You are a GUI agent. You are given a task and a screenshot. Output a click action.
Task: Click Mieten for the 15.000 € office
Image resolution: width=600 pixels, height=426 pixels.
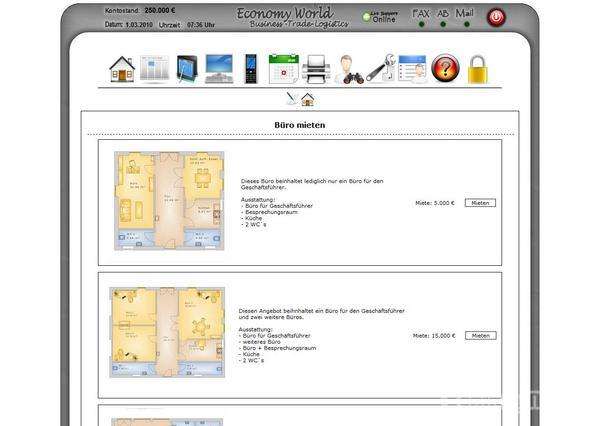(480, 335)
